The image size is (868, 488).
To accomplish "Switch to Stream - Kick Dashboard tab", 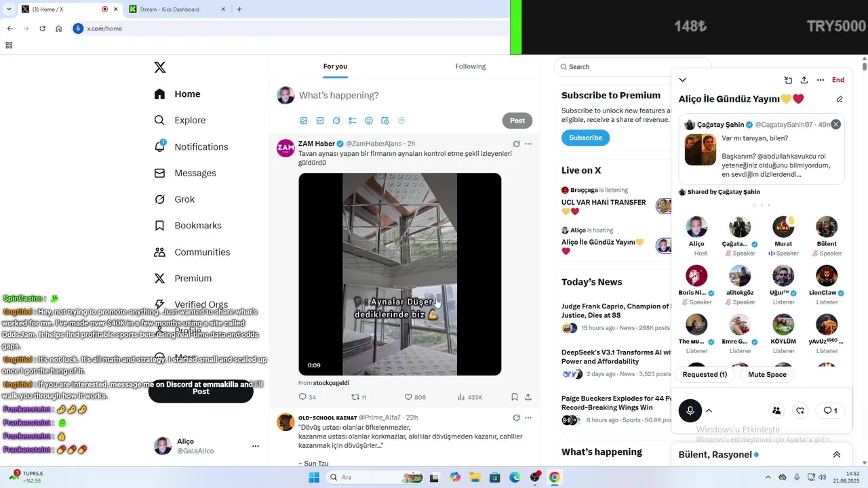I will click(x=177, y=9).
